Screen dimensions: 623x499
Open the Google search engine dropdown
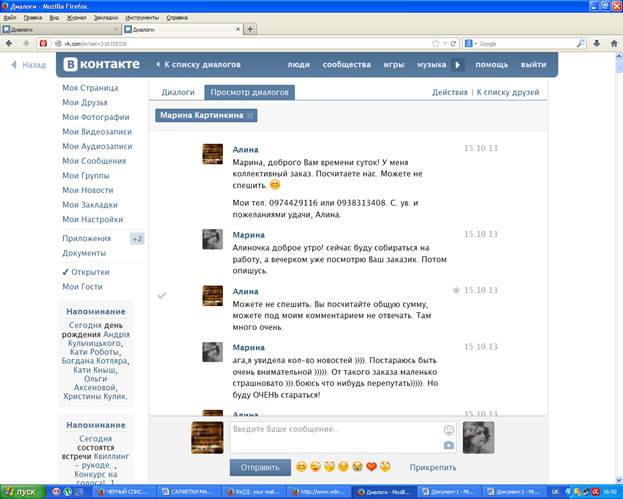(471, 43)
